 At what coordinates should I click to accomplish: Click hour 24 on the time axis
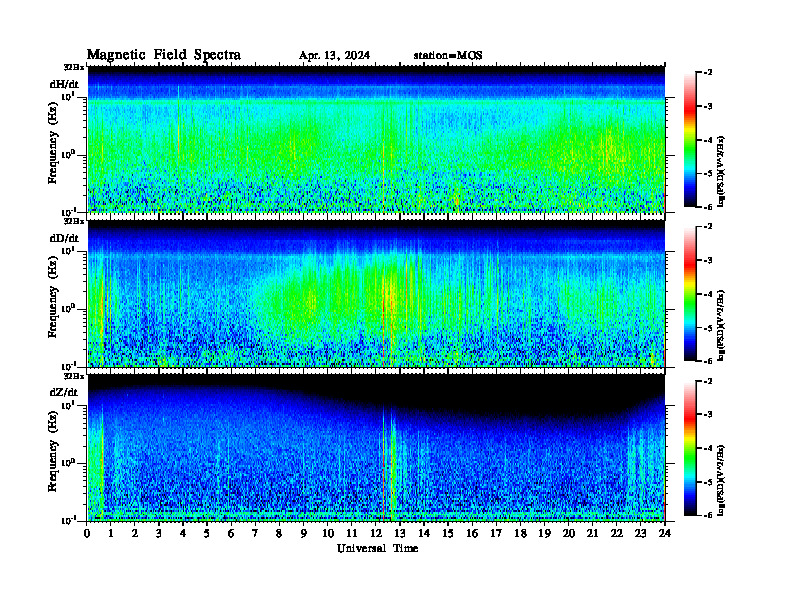665,534
